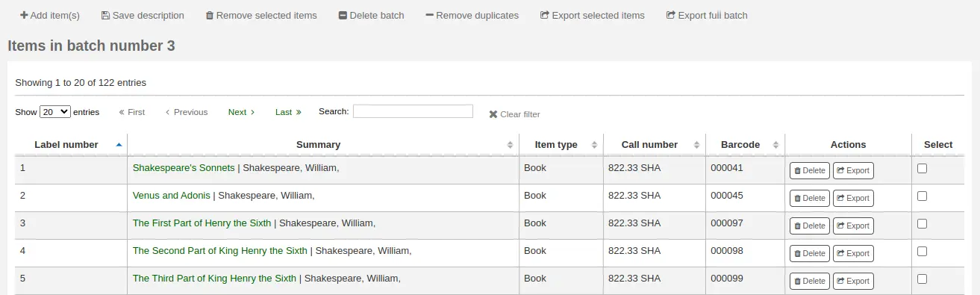The width and height of the screenshot is (980, 295).
Task: Tick checkbox for barcode 000098 row
Action: point(922,252)
